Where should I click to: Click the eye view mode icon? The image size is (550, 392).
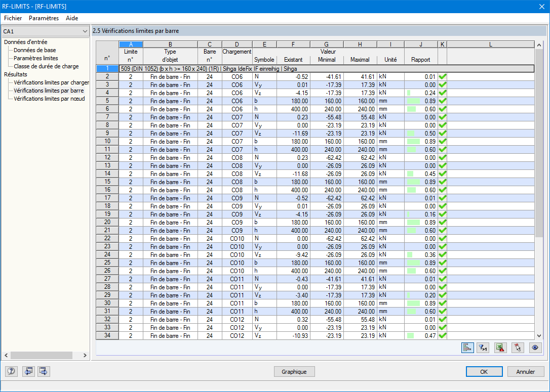click(535, 347)
